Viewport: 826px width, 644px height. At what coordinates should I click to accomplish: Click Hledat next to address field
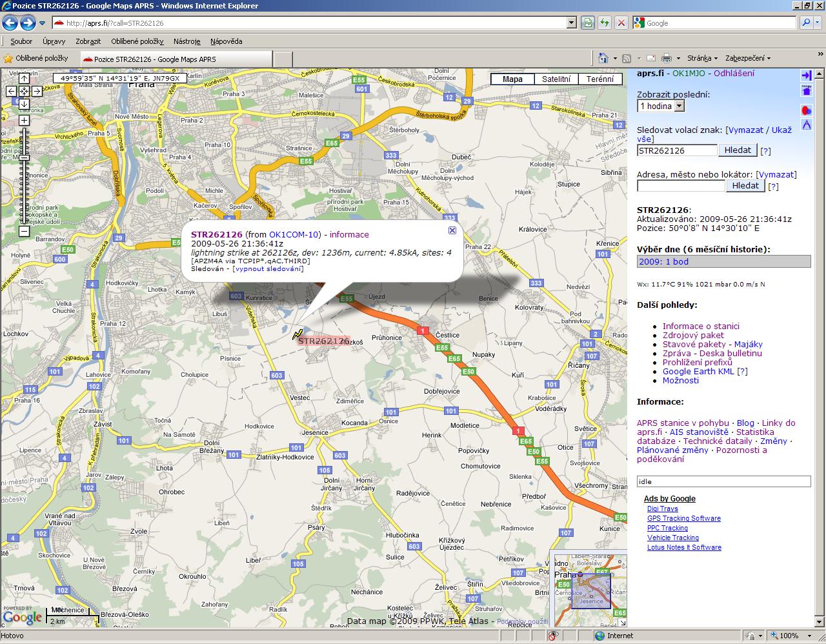tap(745, 185)
